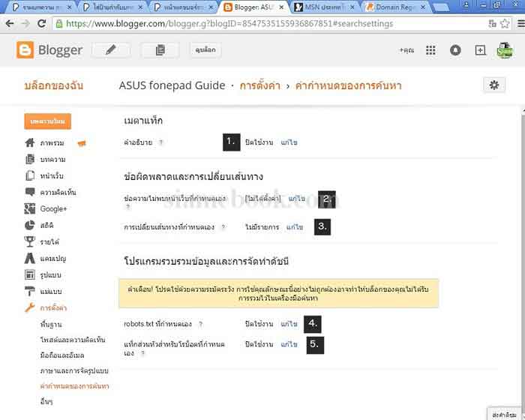
Task: Select ภาษาและการจัดรูปแบบ settings submenu
Action: click(74, 370)
